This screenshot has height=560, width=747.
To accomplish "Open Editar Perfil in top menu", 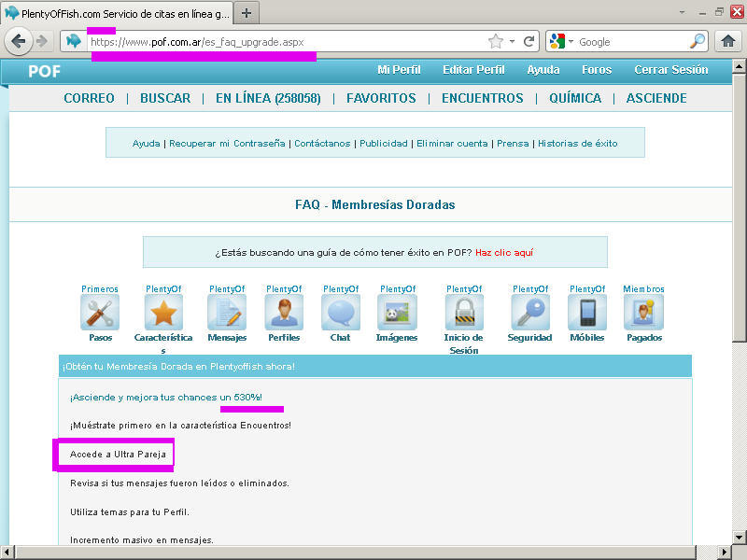I will pyautogui.click(x=473, y=70).
